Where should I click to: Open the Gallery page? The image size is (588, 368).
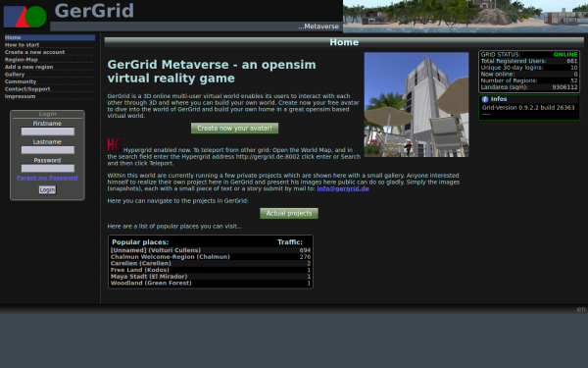(15, 75)
